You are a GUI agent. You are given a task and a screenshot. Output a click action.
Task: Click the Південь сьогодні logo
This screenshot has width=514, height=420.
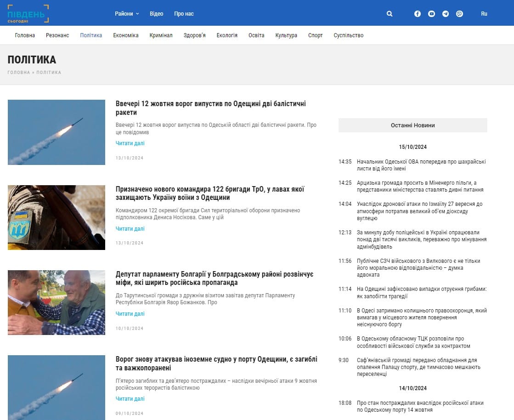[28, 14]
